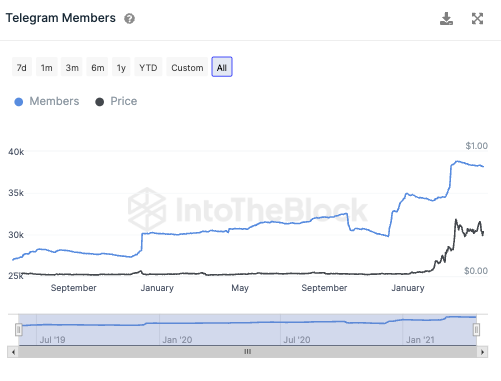Click the help question mark icon
Image resolution: width=501 pixels, height=381 pixels.
[x=129, y=18]
